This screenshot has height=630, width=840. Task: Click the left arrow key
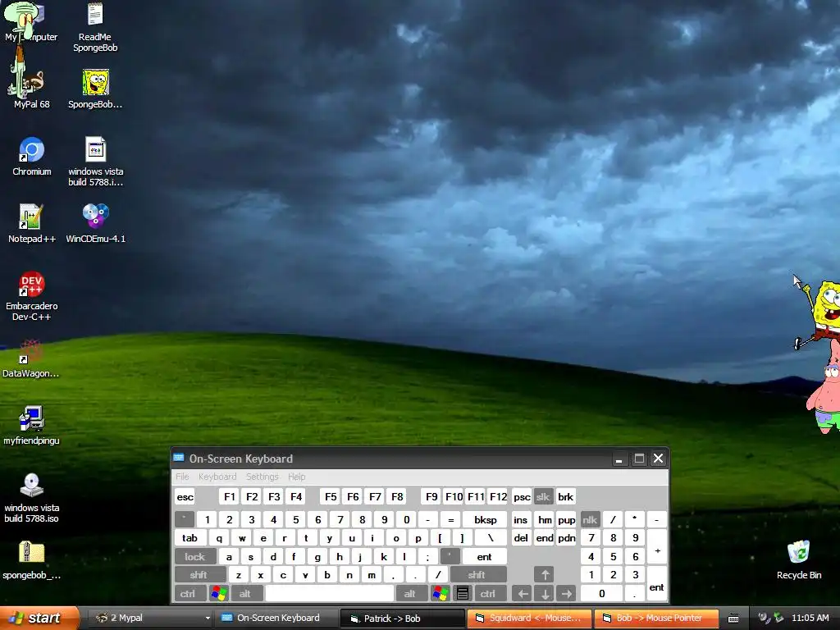point(523,593)
